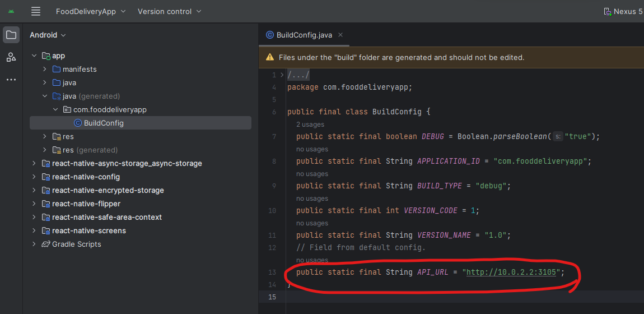Select BuildConfig in the project tree
Image resolution: width=644 pixels, height=314 pixels.
141,123
